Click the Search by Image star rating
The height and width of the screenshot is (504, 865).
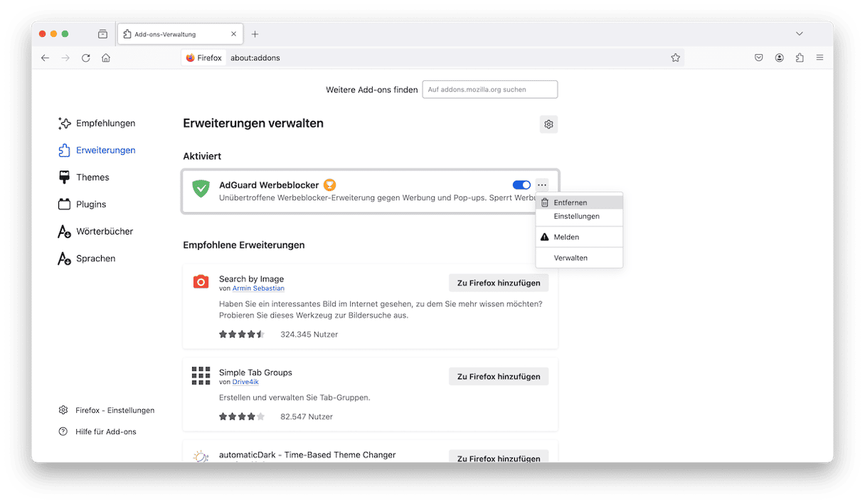tap(242, 334)
